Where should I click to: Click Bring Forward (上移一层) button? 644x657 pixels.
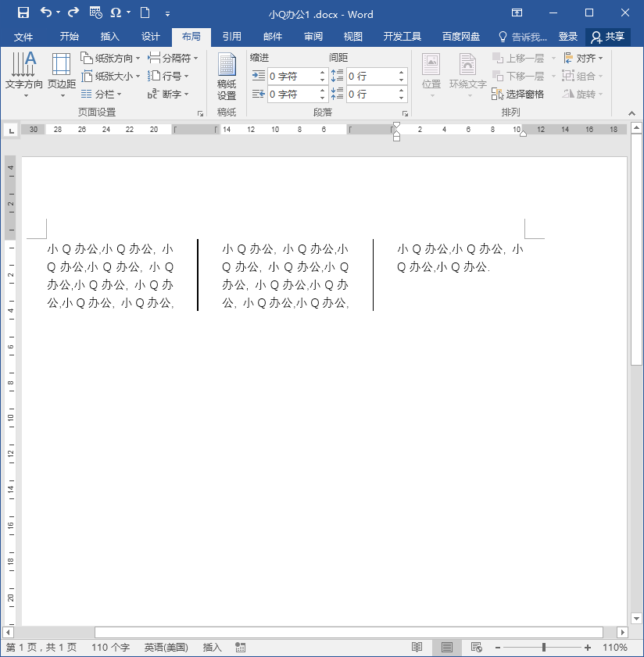518,59
